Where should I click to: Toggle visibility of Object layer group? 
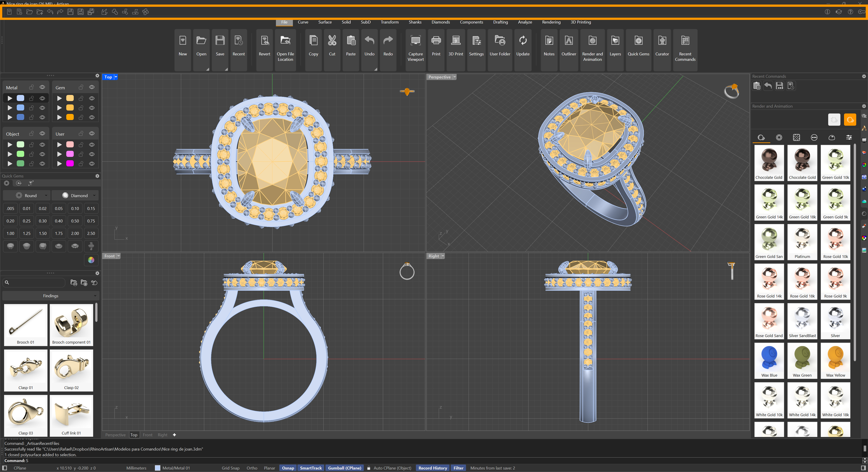(x=42, y=134)
